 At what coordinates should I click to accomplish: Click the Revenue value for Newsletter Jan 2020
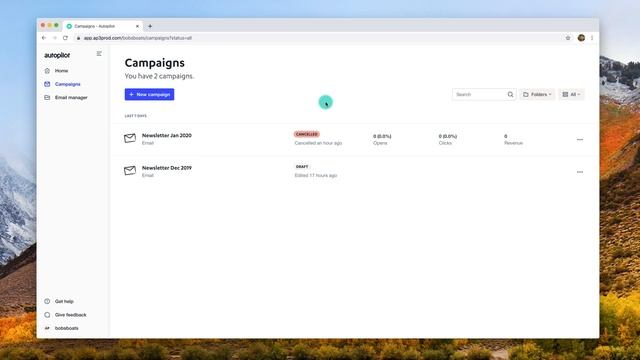[x=506, y=136]
